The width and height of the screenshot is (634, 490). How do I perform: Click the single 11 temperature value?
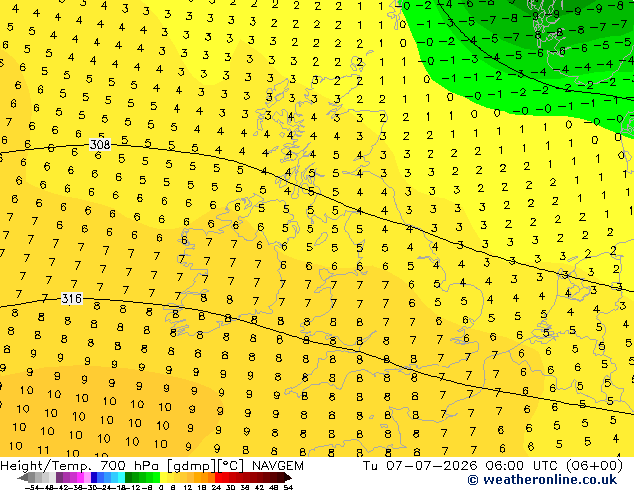[x=43, y=450]
